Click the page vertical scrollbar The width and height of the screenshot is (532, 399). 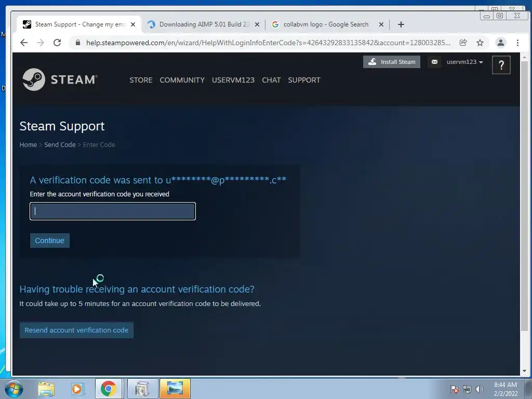[x=524, y=195]
